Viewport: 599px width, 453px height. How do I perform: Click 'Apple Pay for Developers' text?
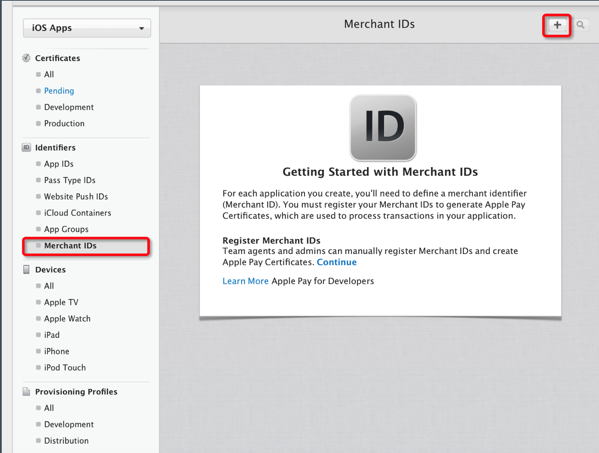[323, 281]
